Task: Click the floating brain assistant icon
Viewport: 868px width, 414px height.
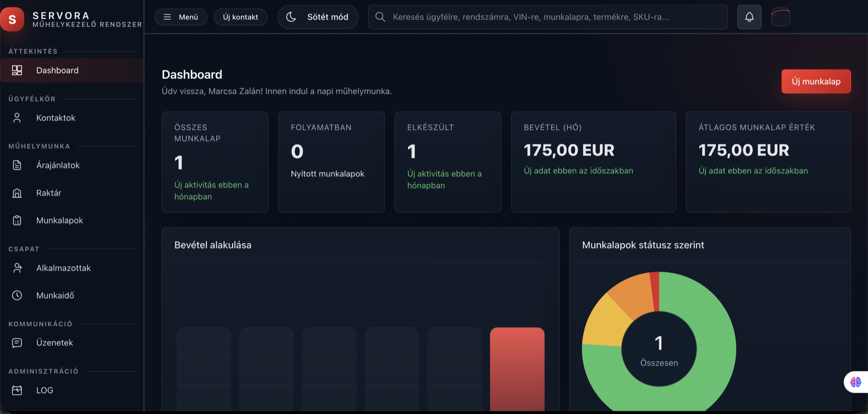Action: 856,382
